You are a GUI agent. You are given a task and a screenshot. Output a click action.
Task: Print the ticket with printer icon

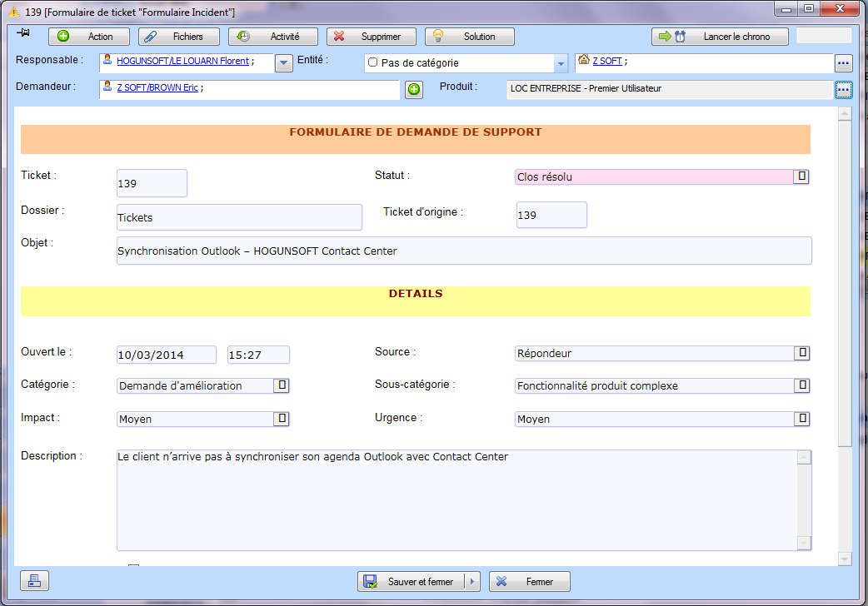click(34, 580)
